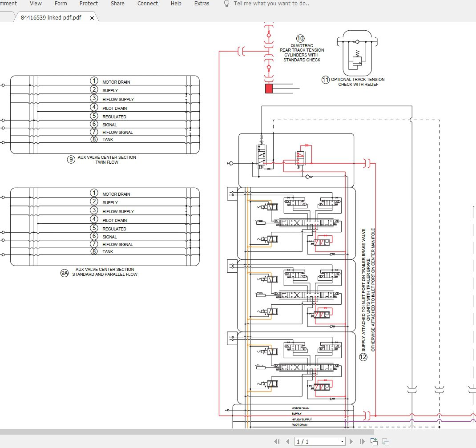
Task: Open the Connect menu
Action: 147,4
